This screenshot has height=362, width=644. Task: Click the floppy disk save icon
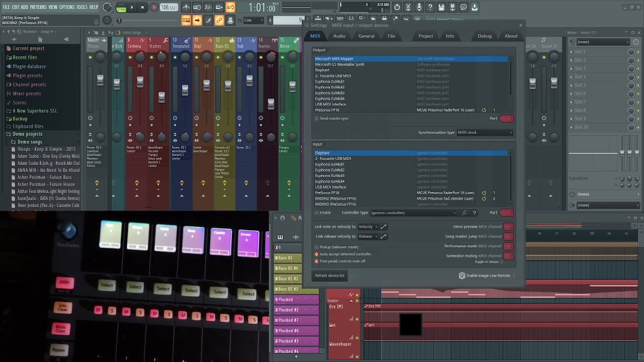441,8
